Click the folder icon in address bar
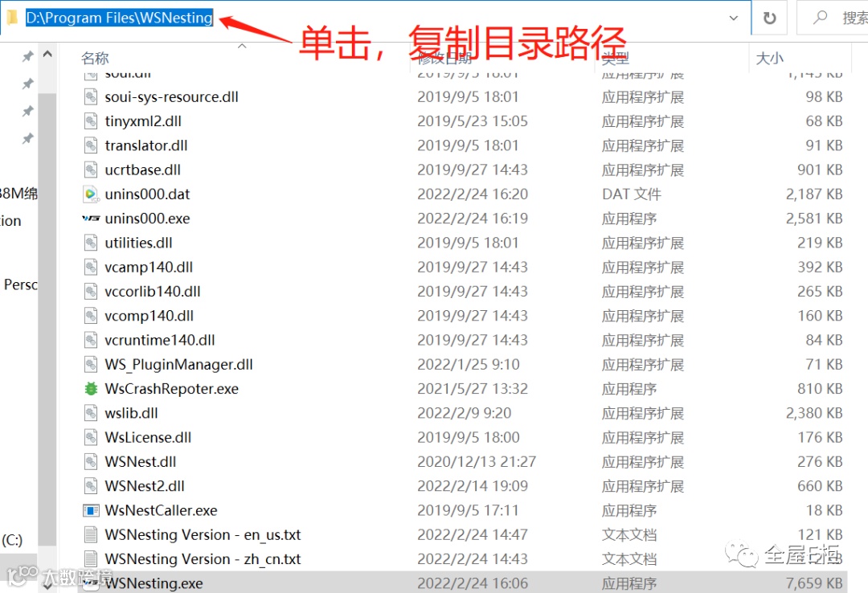868x593 pixels. [12, 18]
